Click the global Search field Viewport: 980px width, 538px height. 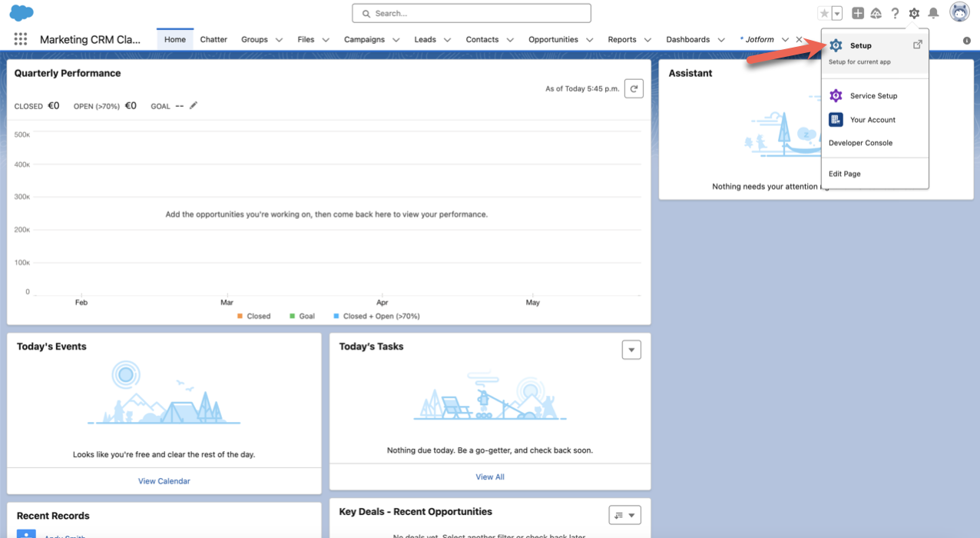point(472,13)
